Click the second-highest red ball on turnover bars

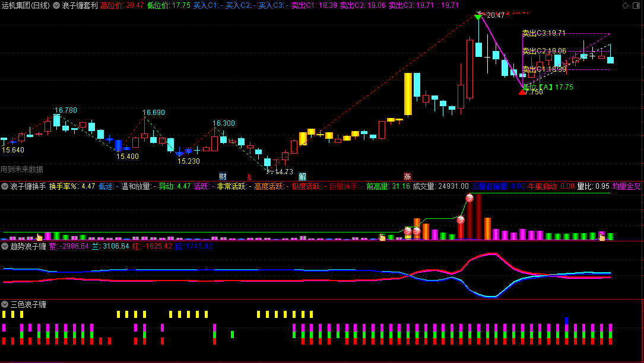point(461,220)
